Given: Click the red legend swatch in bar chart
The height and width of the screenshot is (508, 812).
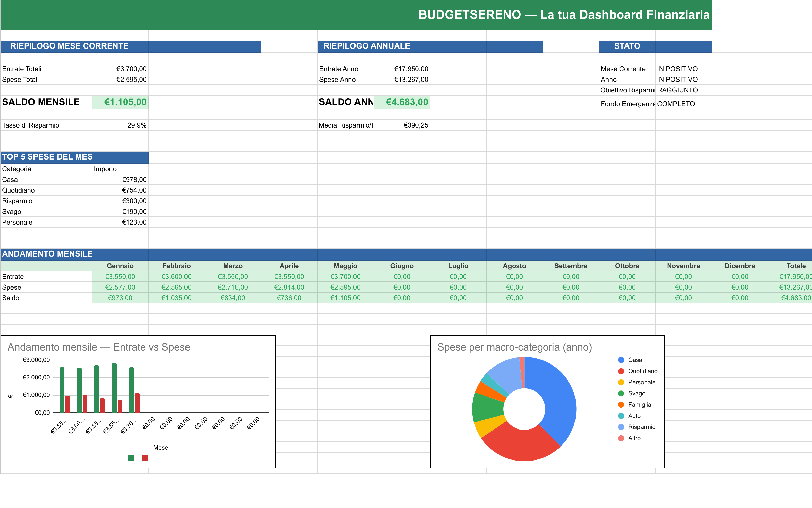Looking at the screenshot, I should tap(145, 458).
